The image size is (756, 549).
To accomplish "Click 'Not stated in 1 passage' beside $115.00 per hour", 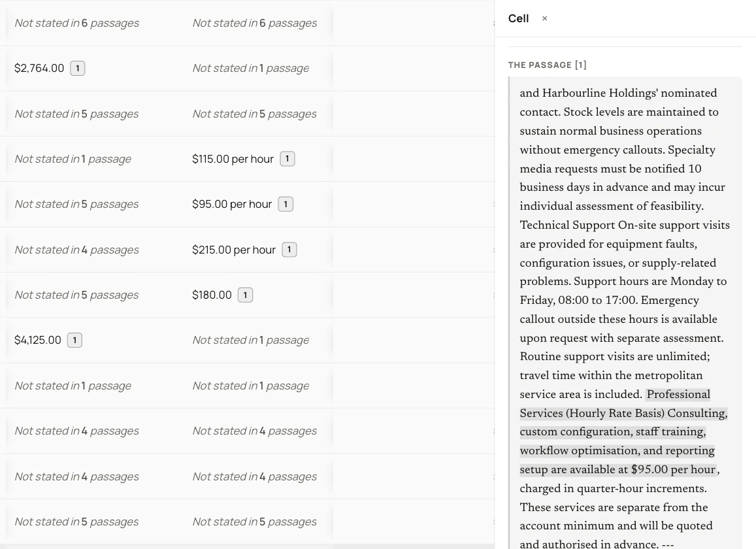I will tap(73, 159).
